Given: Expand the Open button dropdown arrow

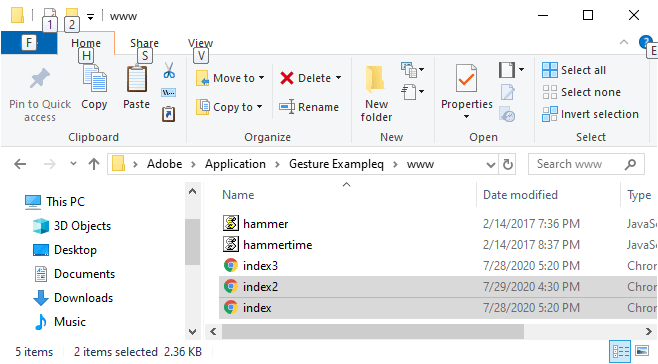Looking at the screenshot, I should 521,69.
